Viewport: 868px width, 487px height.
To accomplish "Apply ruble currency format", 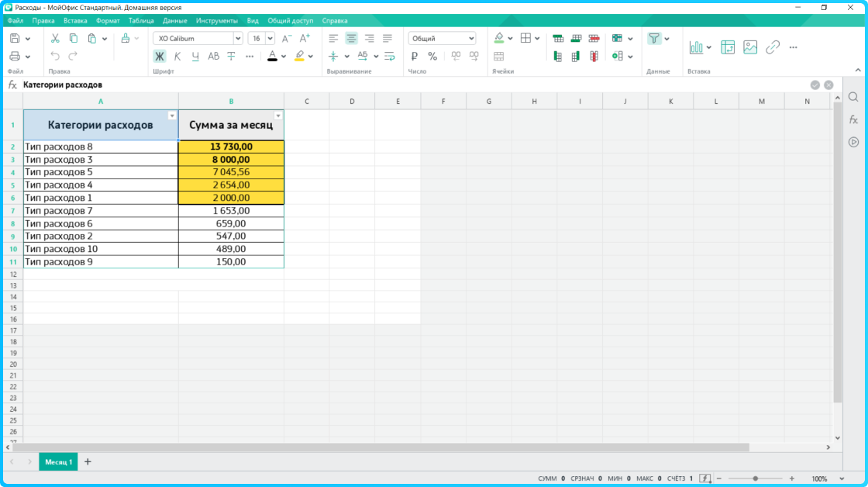I will tap(414, 56).
